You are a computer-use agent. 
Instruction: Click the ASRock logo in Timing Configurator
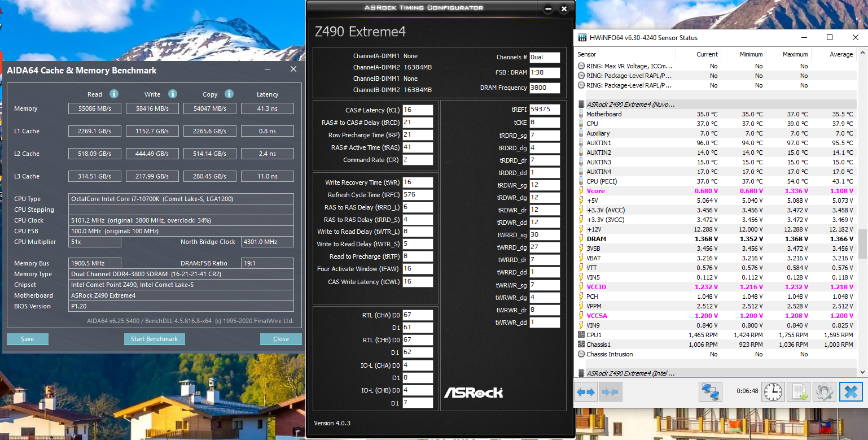click(473, 392)
